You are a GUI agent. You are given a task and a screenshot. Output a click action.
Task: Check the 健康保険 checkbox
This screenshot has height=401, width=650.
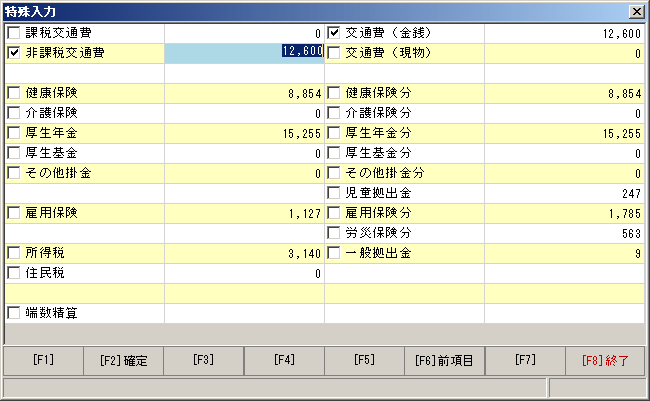click(14, 93)
